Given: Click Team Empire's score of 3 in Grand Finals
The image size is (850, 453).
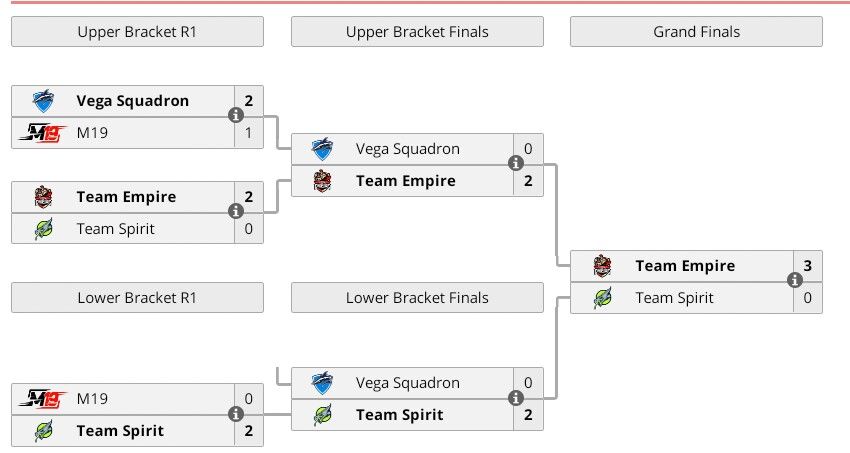Looking at the screenshot, I should tap(808, 266).
